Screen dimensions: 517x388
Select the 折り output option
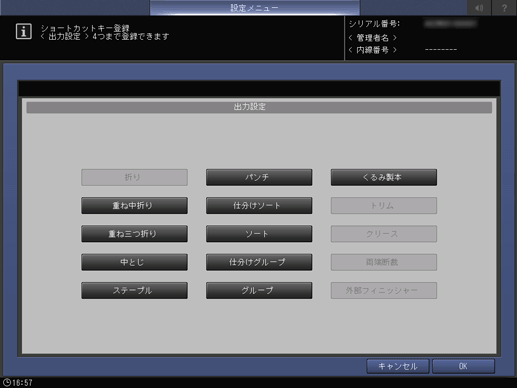pyautogui.click(x=134, y=177)
